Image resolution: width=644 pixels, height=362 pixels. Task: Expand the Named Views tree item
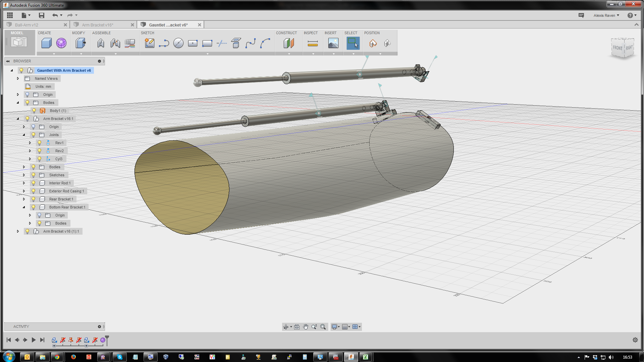click(18, 78)
